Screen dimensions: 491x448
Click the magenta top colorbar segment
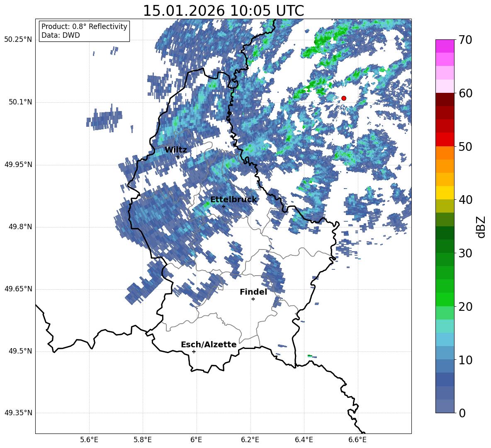[x=445, y=46]
